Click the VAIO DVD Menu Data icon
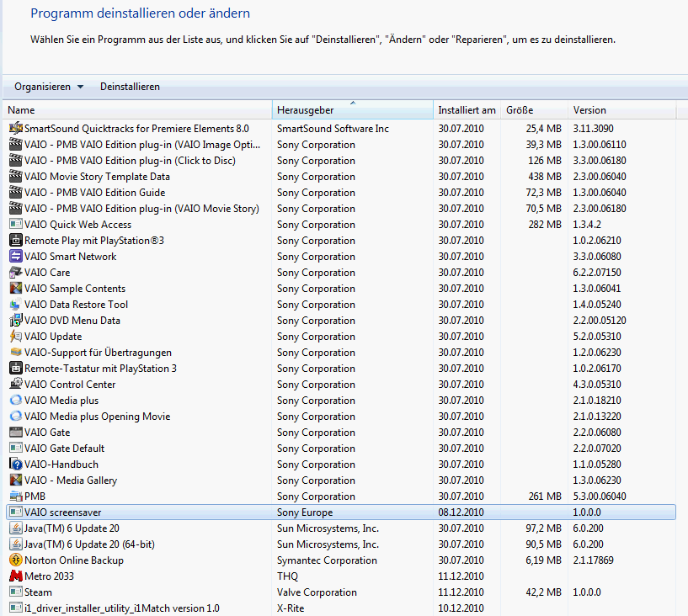This screenshot has width=688, height=616. point(16,321)
